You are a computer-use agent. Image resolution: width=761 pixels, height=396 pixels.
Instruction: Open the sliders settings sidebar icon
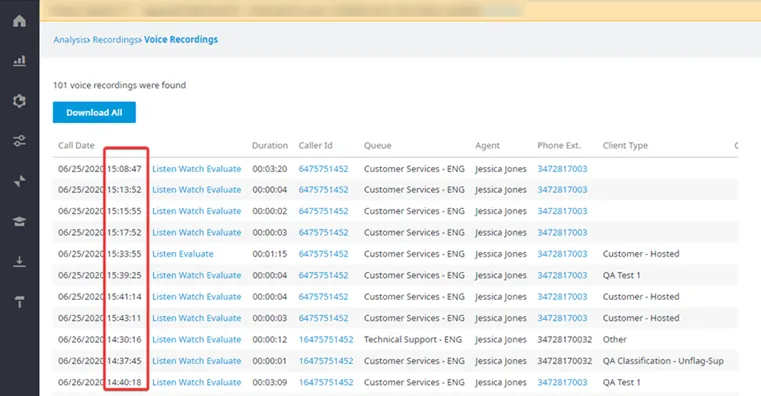pos(19,141)
